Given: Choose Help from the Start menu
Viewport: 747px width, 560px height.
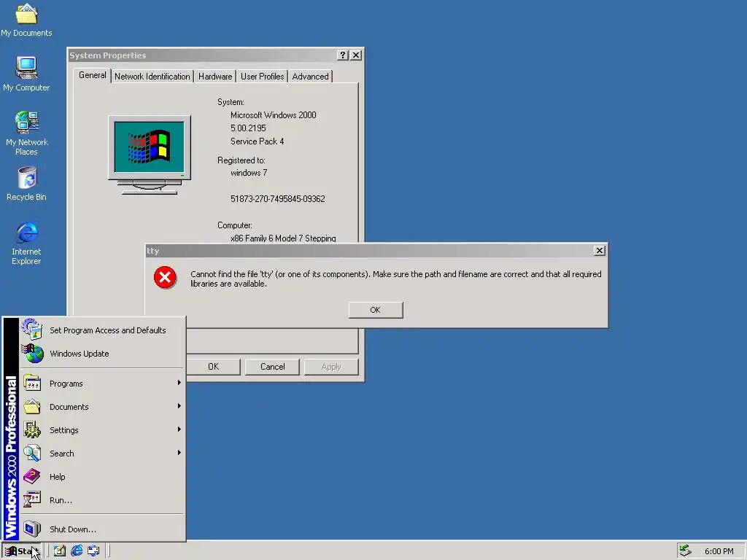Looking at the screenshot, I should coord(102,477).
